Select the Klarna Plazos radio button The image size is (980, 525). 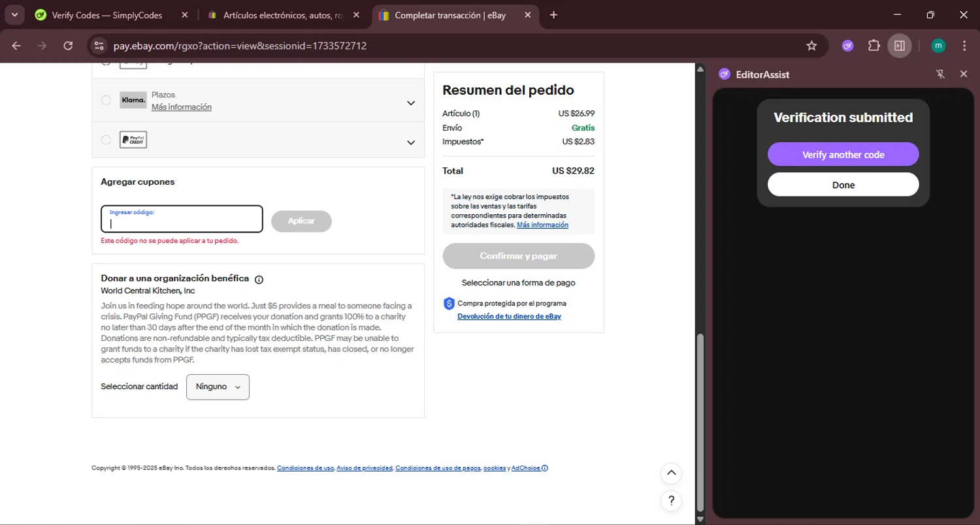[x=106, y=101]
